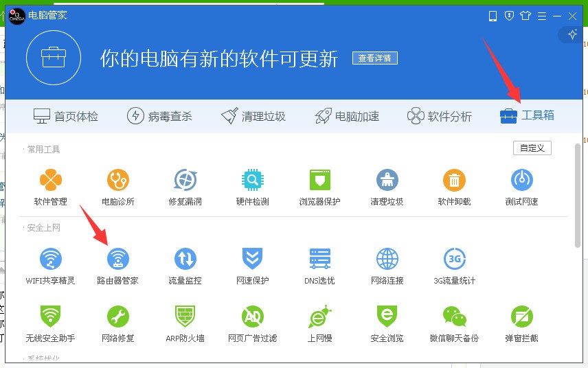Click the headline 你的电脑有新的软件可更新

click(219, 59)
